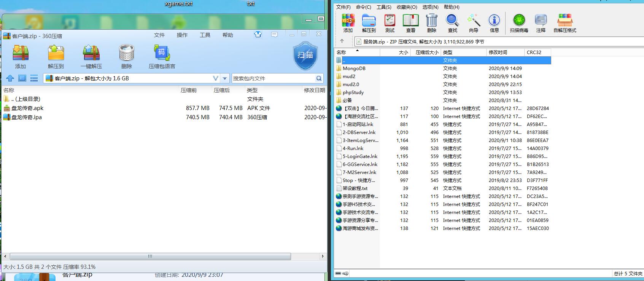The height and width of the screenshot is (281, 644).
Task: Sort by 名称 column in WinRAR
Action: point(357,53)
